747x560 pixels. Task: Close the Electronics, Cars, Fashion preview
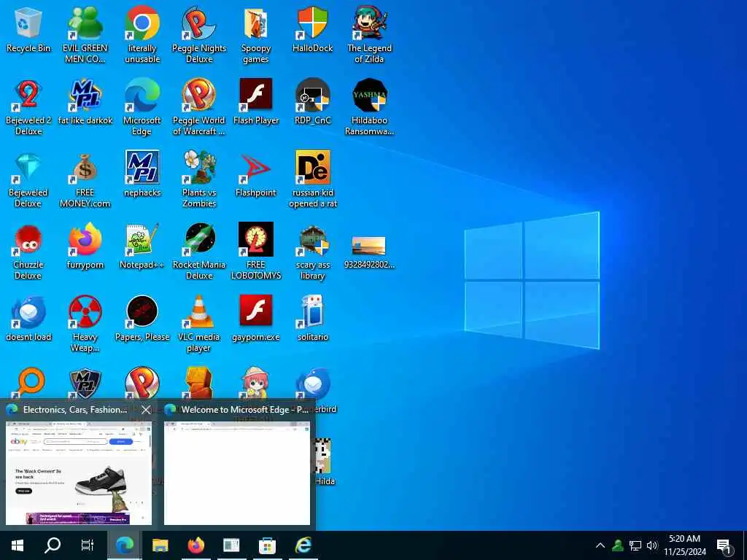pos(146,410)
